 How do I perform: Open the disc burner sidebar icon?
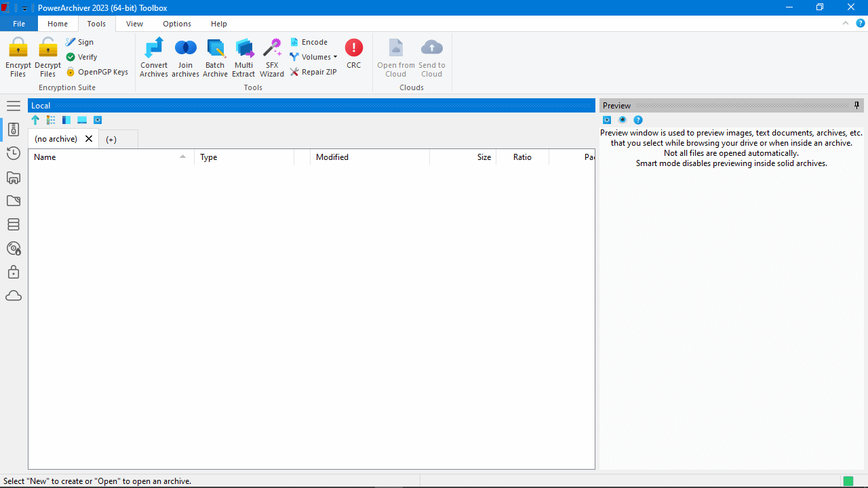[x=14, y=249]
